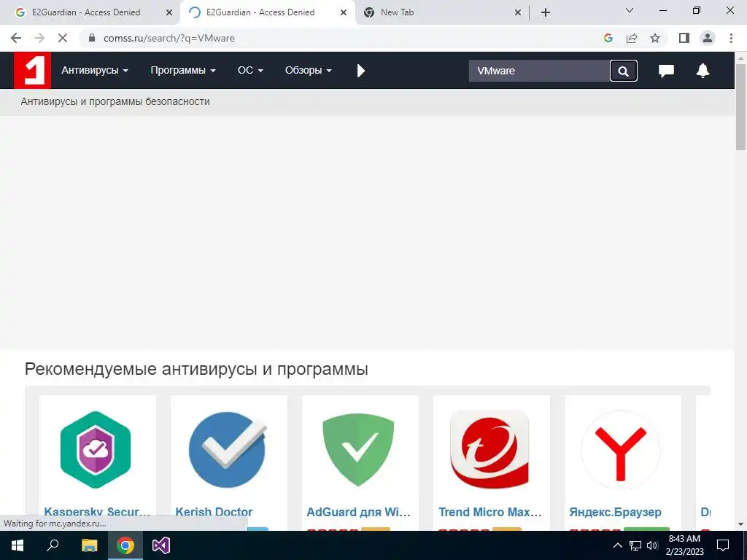Screen dimensions: 747x560
Task: Click Антивирусы и программы безопасности text
Action: 115,101
